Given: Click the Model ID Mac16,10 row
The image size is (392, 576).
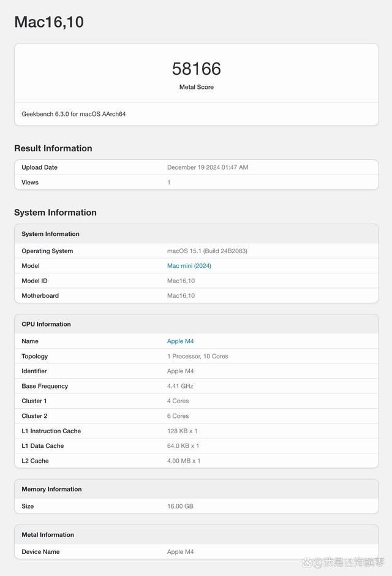Looking at the screenshot, I should click(196, 280).
